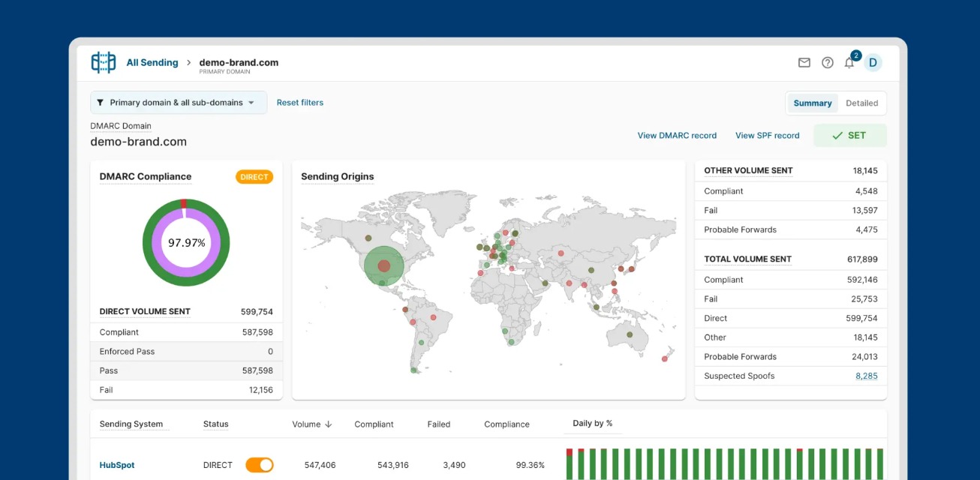Viewport: 980px width, 480px height.
Task: Click the DMARC compliance donut chart
Action: (186, 242)
